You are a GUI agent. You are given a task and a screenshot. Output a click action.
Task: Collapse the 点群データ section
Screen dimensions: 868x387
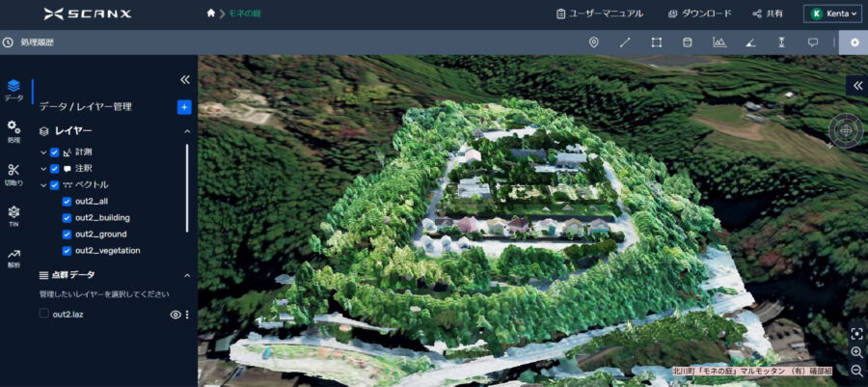pos(186,275)
